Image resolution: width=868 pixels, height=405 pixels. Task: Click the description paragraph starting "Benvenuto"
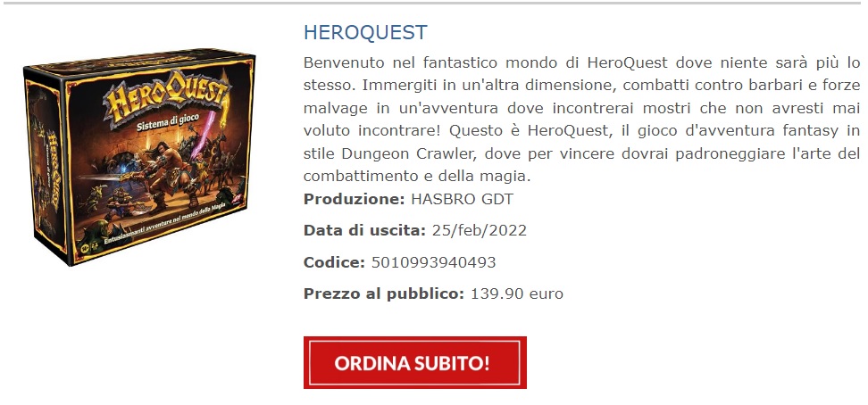tap(582, 119)
